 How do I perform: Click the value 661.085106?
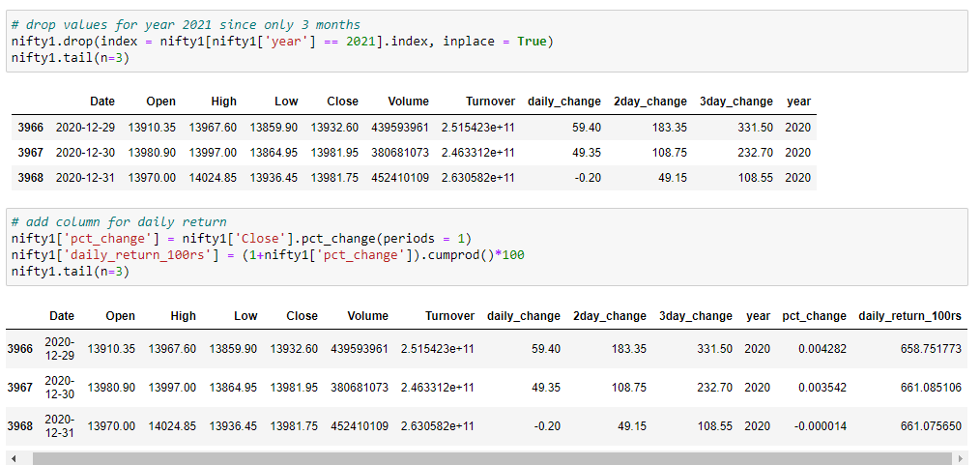(931, 388)
